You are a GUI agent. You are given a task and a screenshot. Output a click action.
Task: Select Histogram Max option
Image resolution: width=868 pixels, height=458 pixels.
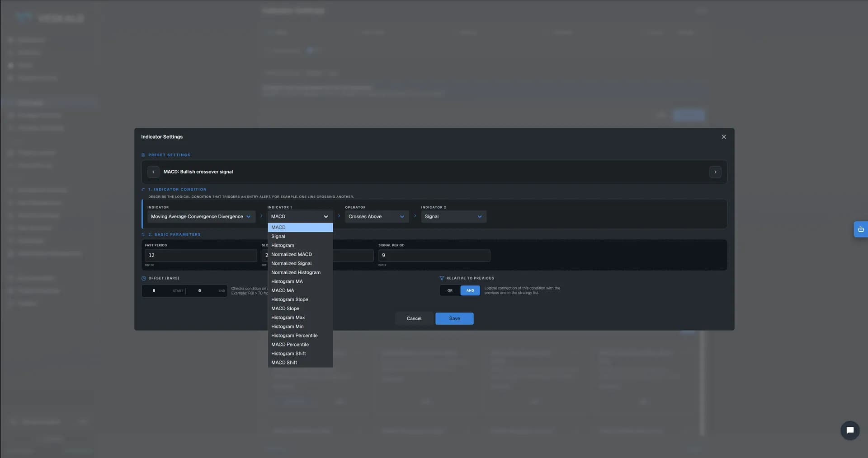(x=300, y=318)
